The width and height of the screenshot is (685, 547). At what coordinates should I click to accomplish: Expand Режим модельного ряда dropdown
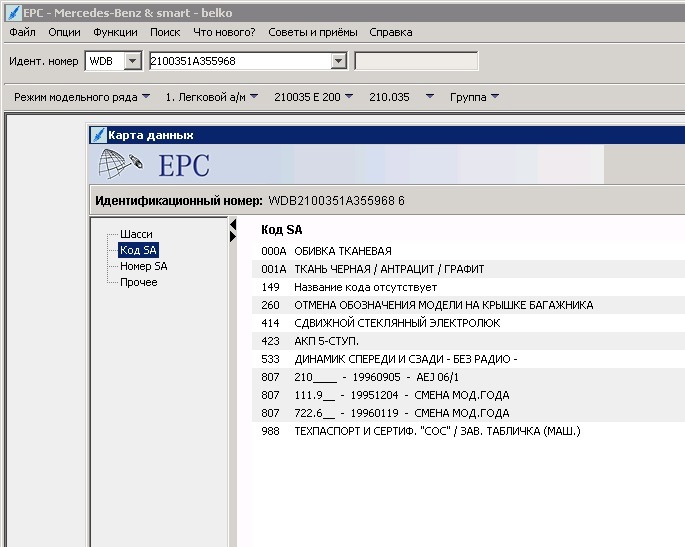pos(82,97)
